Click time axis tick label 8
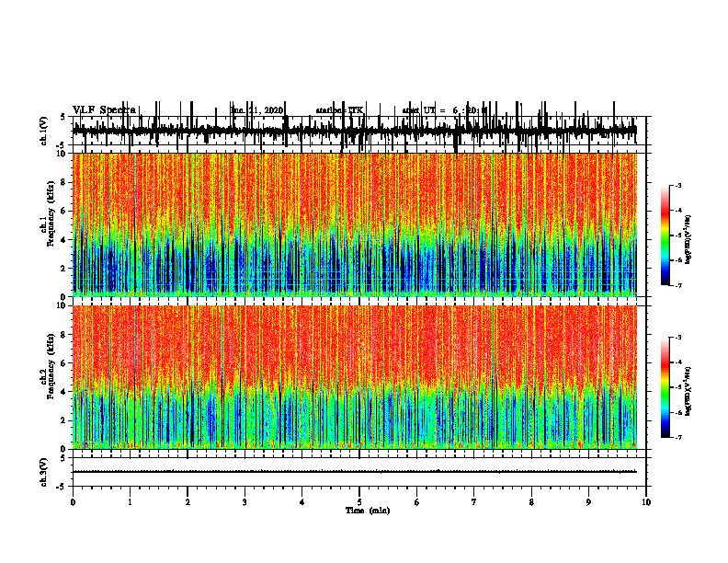 (531, 502)
